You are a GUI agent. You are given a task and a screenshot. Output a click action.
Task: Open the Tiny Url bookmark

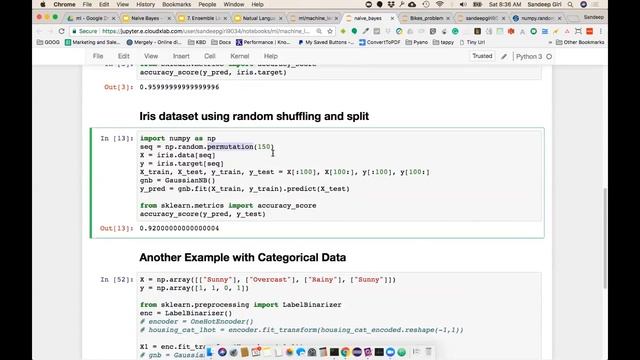(x=472, y=42)
